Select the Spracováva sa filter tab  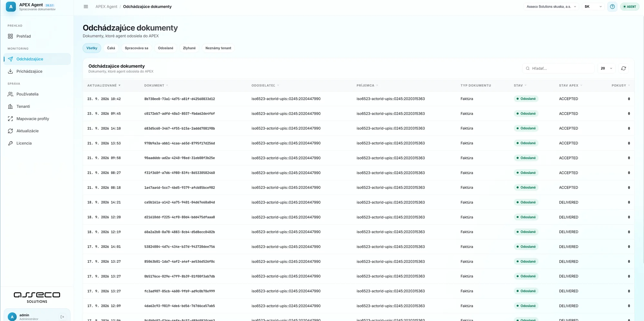137,48
